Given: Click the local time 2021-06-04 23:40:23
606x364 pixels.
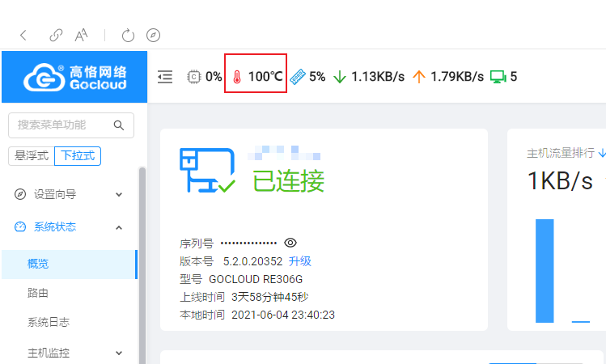Looking at the screenshot, I should click(283, 315).
